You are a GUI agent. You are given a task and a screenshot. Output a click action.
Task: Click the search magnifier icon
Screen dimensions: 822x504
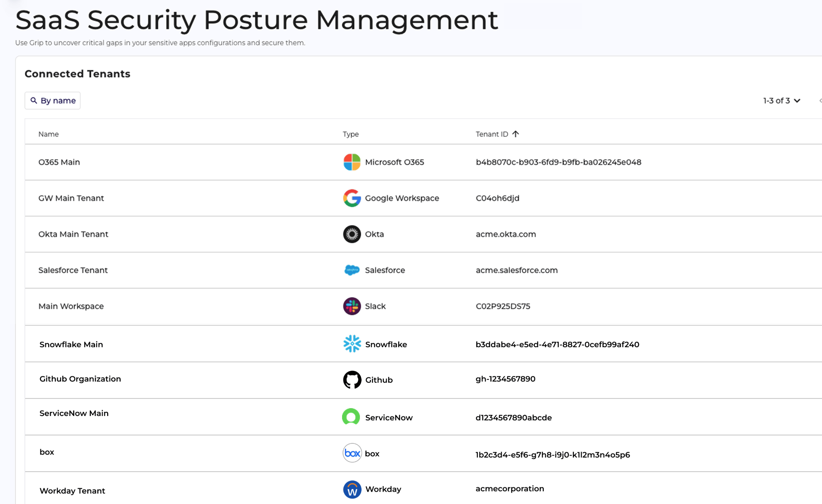point(34,100)
